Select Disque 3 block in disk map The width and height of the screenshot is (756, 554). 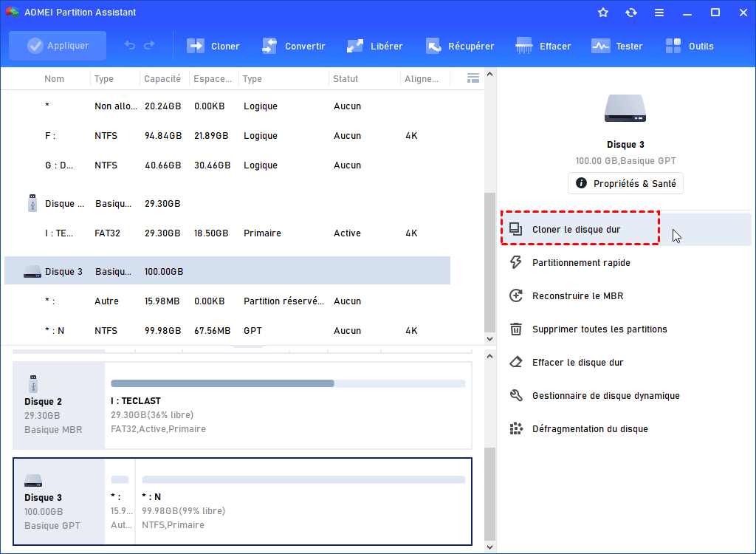tap(58, 502)
